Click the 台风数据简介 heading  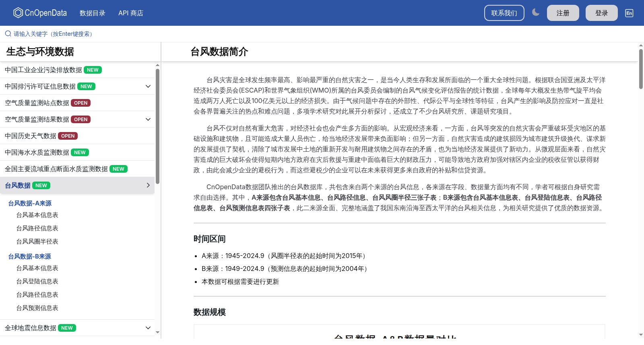point(219,52)
